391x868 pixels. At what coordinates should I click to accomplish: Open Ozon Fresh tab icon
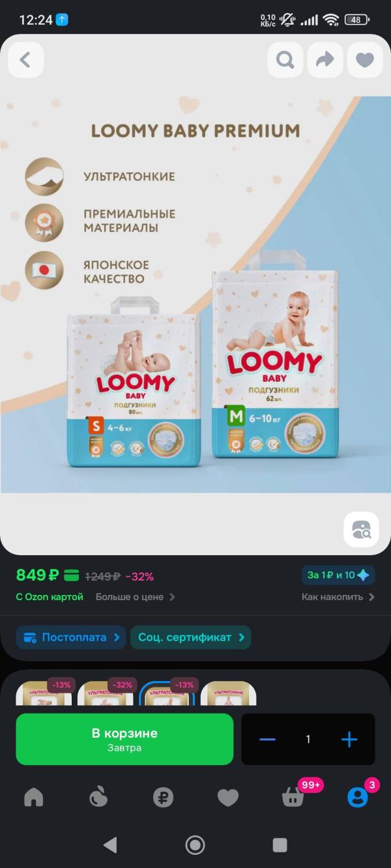click(98, 797)
